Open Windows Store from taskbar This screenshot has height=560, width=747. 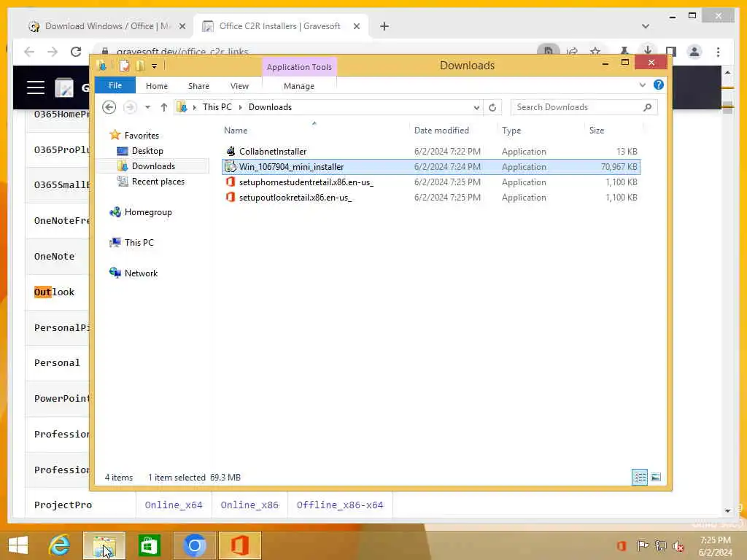pos(149,545)
